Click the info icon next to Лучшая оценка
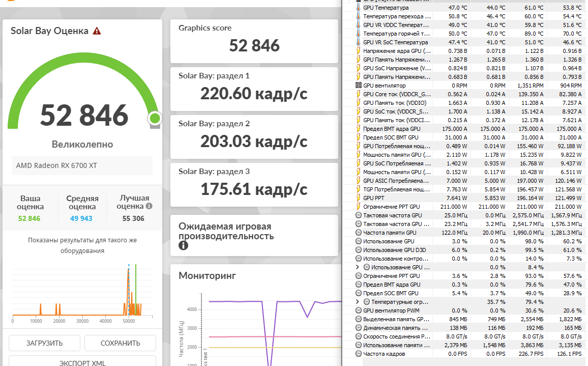 (x=149, y=206)
